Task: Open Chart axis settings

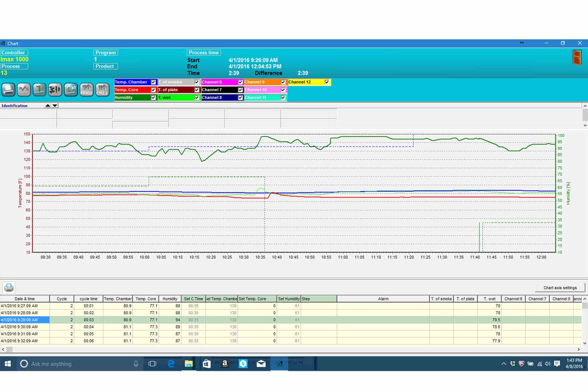Action: pyautogui.click(x=560, y=288)
